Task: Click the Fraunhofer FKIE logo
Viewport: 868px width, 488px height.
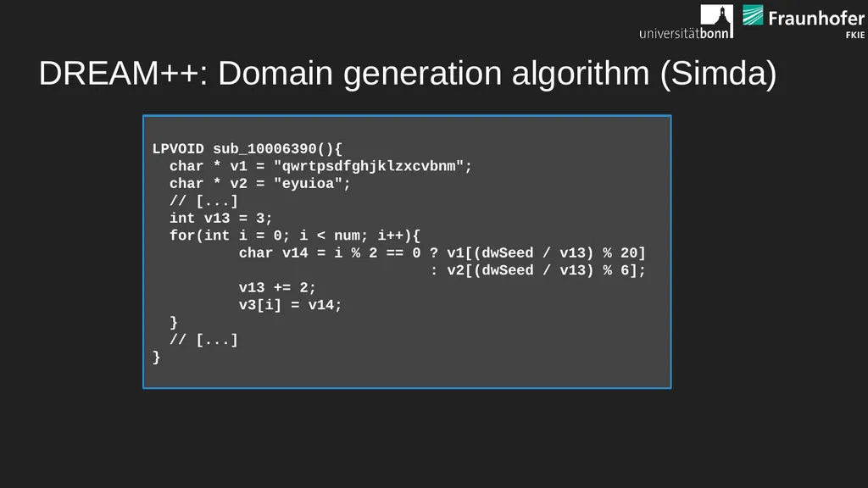Action: (x=804, y=21)
